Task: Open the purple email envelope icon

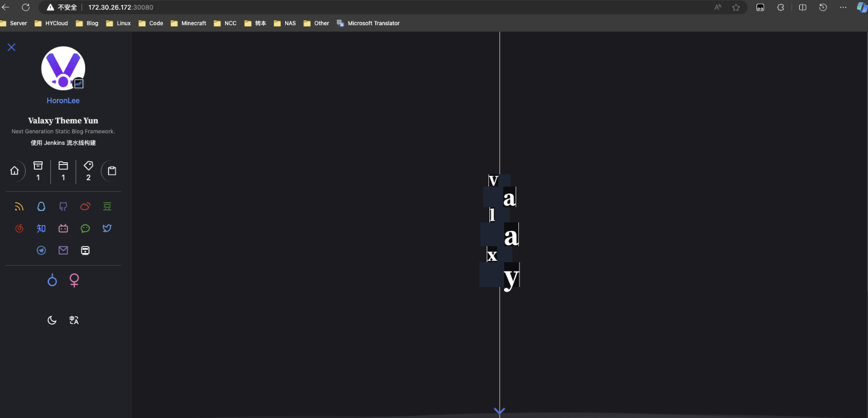Action: click(63, 250)
